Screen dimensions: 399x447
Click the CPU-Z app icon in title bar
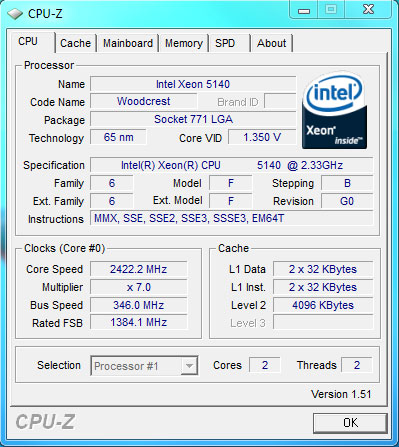point(15,14)
